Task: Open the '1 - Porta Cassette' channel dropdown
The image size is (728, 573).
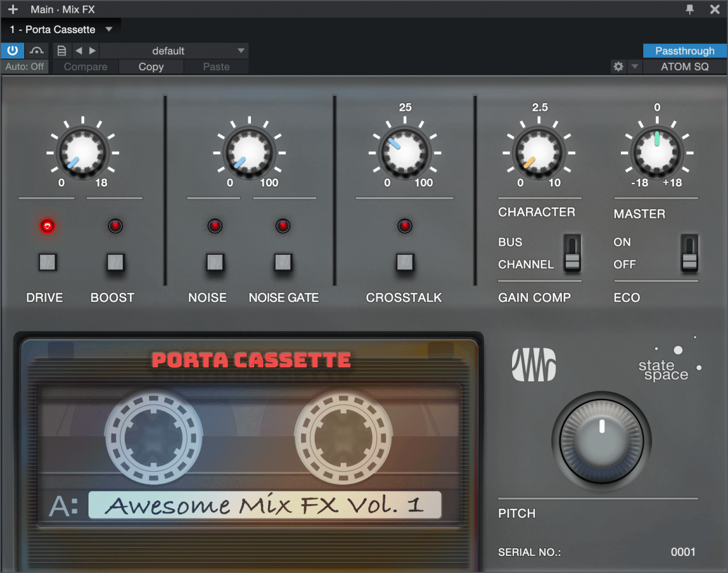Action: (61, 29)
